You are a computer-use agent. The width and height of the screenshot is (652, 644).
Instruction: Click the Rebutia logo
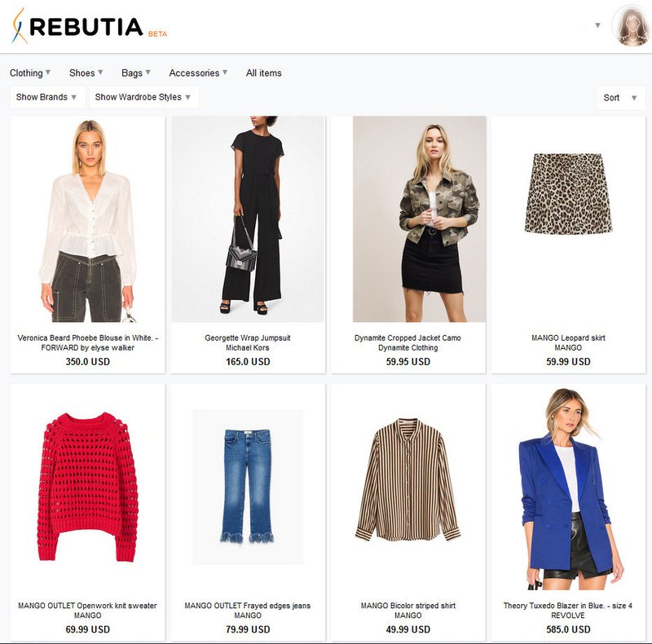tap(90, 27)
